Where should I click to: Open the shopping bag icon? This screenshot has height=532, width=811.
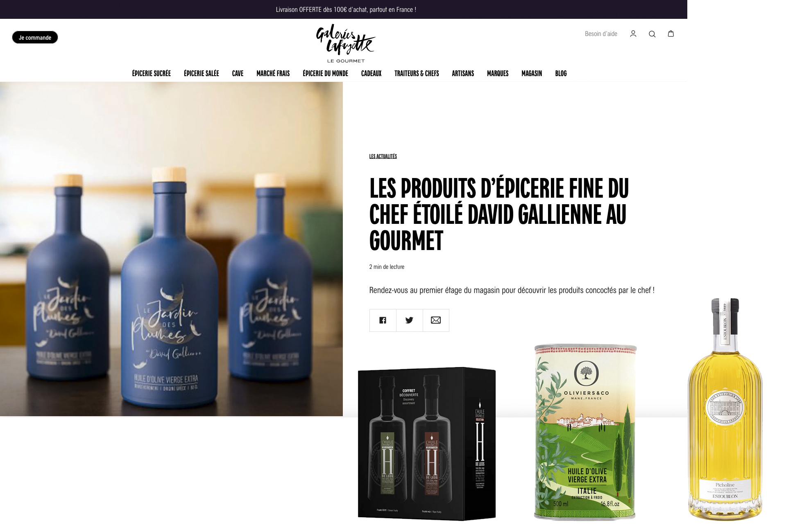[671, 34]
